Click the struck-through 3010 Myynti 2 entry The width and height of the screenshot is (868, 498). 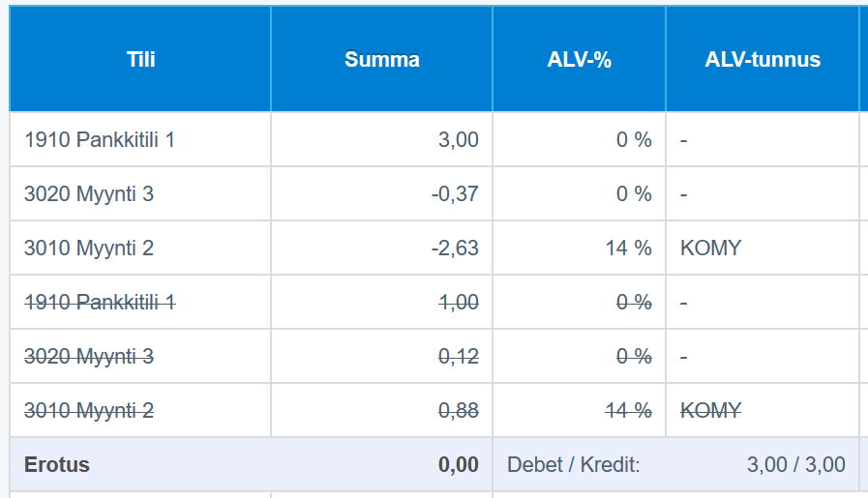(89, 411)
